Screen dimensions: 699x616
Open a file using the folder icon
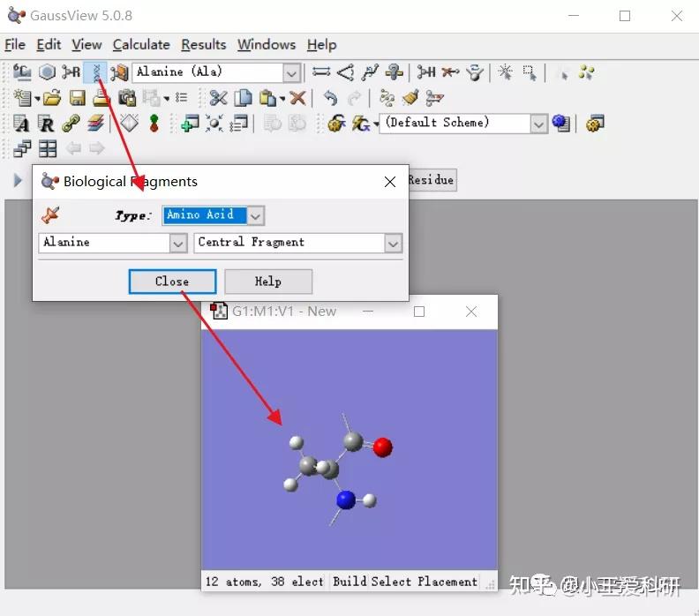coord(52,98)
